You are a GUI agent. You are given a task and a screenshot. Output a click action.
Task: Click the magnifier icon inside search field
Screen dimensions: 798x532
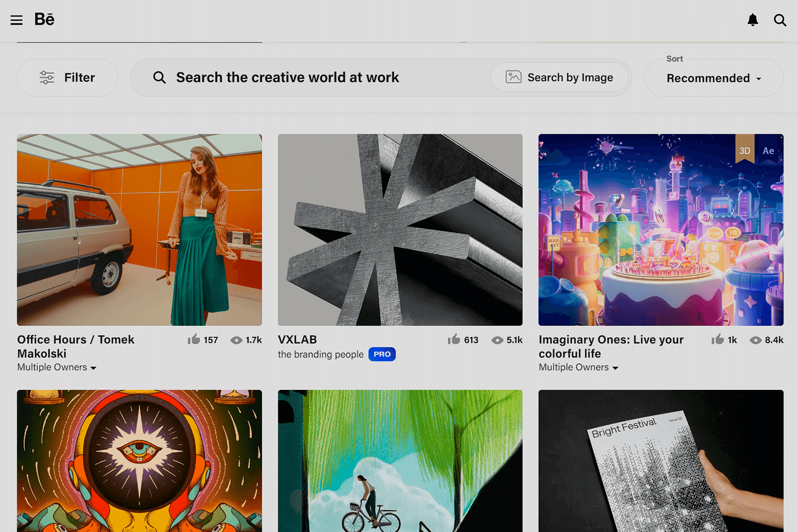coord(159,78)
